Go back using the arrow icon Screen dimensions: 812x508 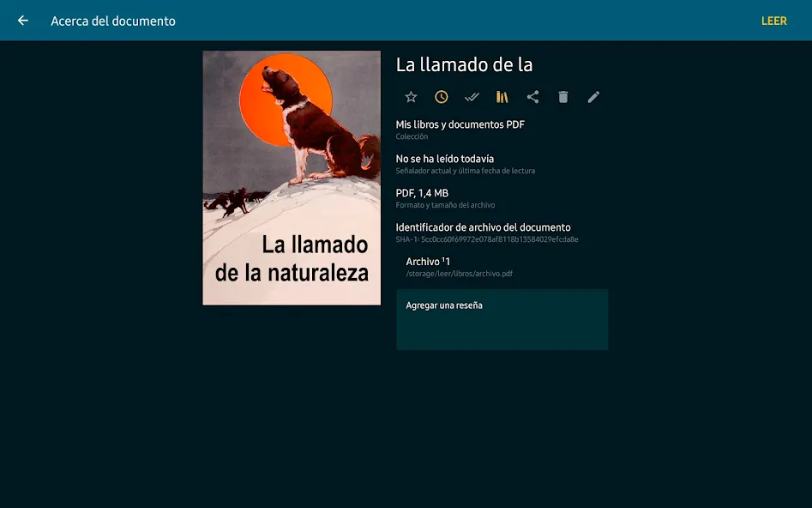click(x=23, y=21)
